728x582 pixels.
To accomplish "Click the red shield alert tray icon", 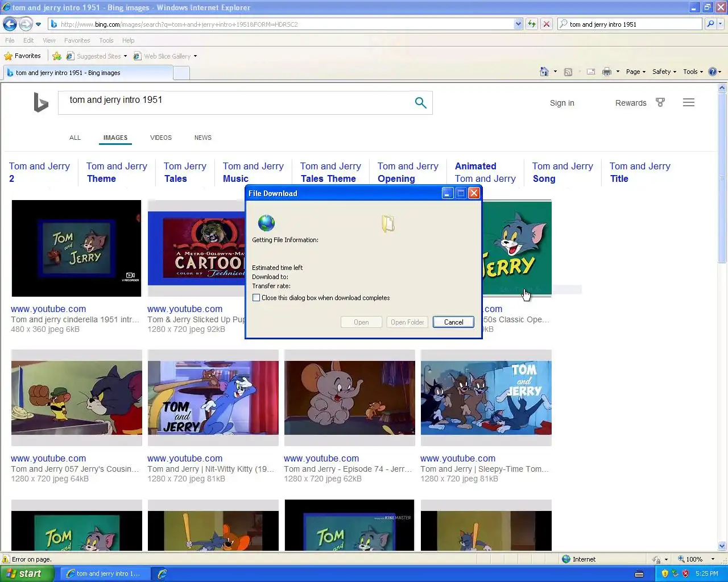I will [x=685, y=573].
